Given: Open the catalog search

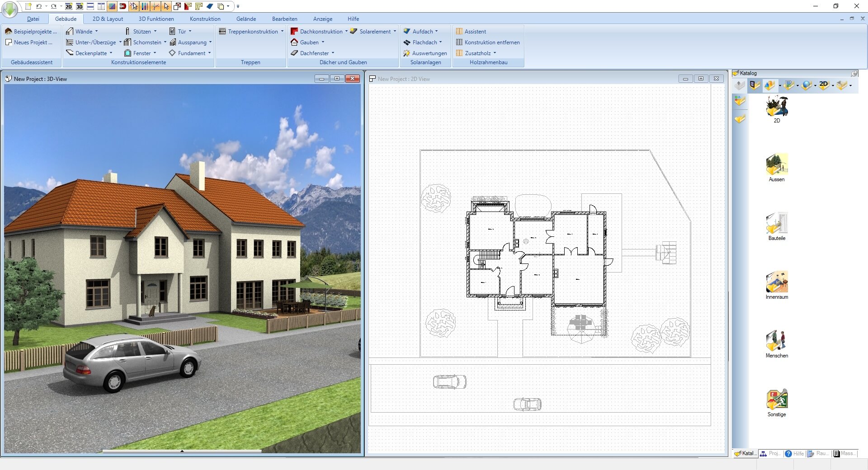Looking at the screenshot, I should (x=854, y=73).
